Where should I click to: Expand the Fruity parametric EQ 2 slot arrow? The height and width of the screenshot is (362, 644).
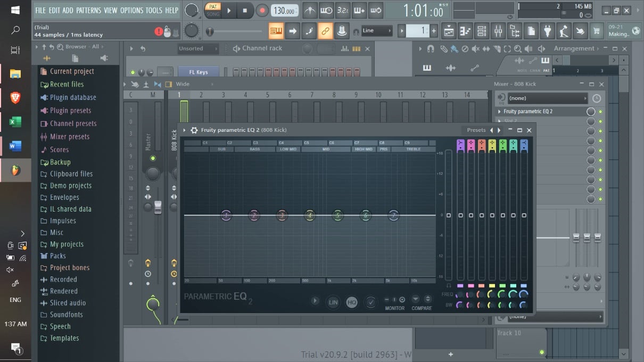pos(499,112)
